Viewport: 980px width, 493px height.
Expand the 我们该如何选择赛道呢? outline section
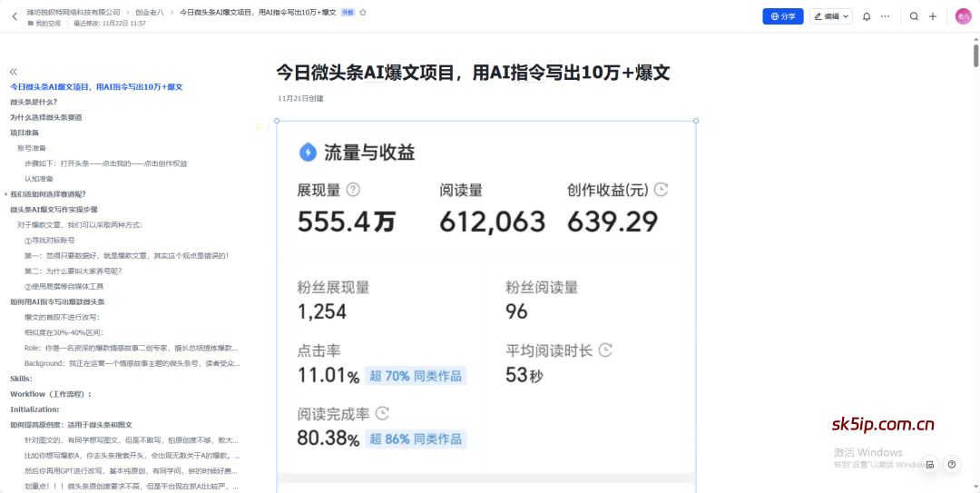click(x=5, y=194)
